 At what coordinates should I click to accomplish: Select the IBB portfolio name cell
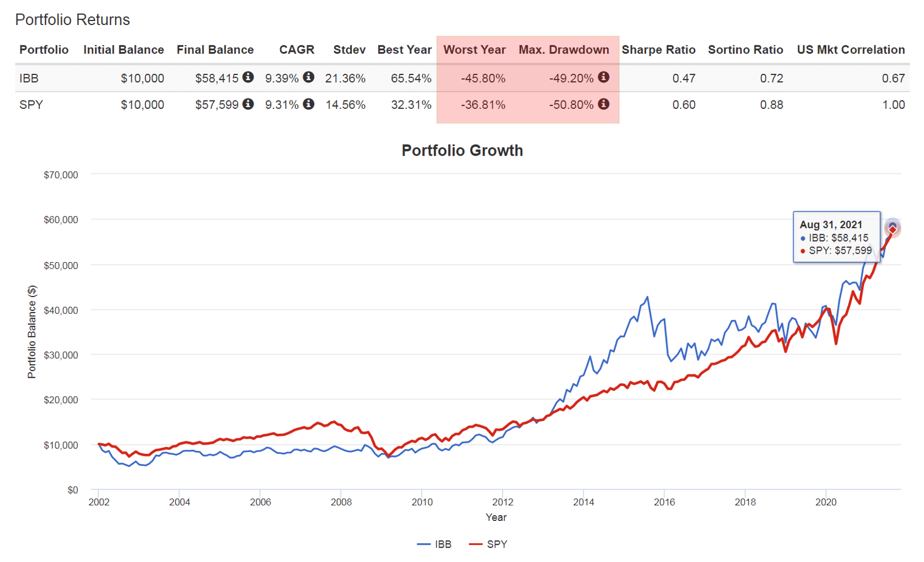point(29,78)
